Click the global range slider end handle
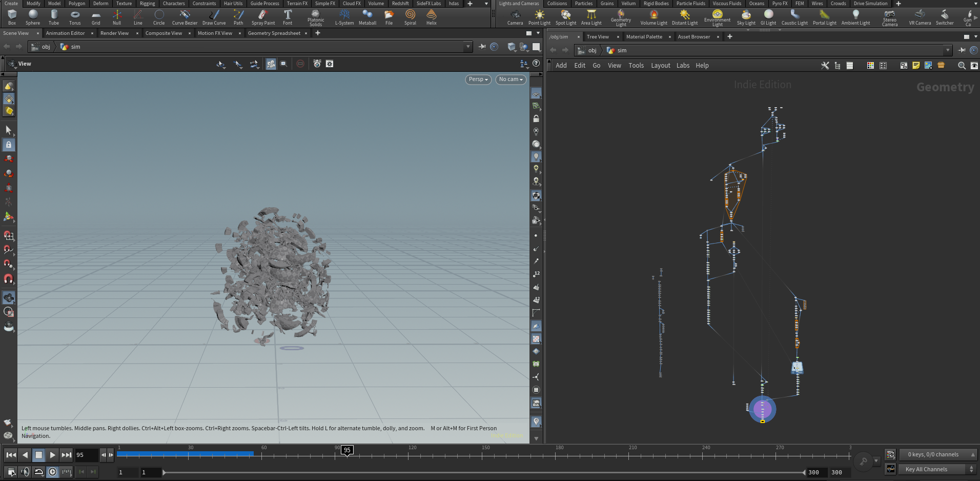Viewport: 980px width, 481px height. coord(804,472)
